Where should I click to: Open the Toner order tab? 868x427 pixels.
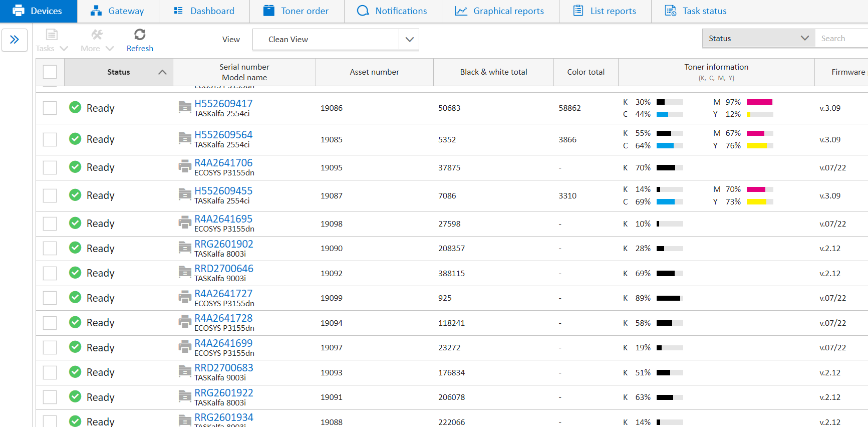(x=297, y=11)
